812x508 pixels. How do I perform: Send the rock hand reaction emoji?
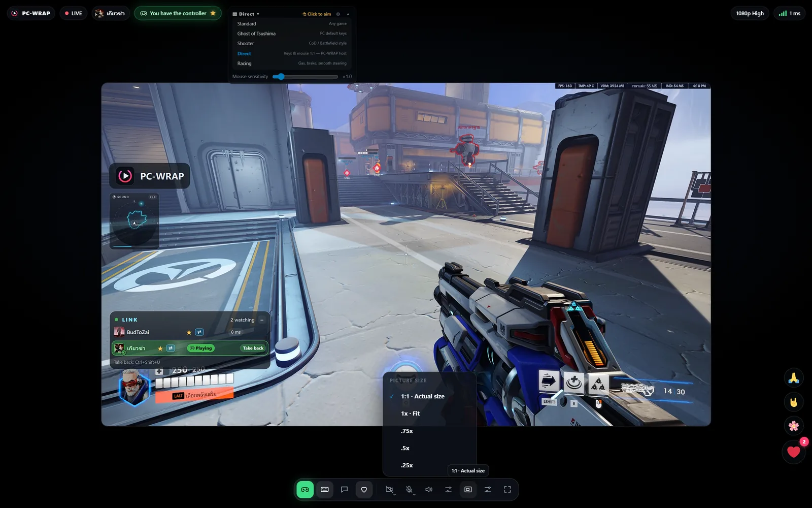(x=794, y=402)
